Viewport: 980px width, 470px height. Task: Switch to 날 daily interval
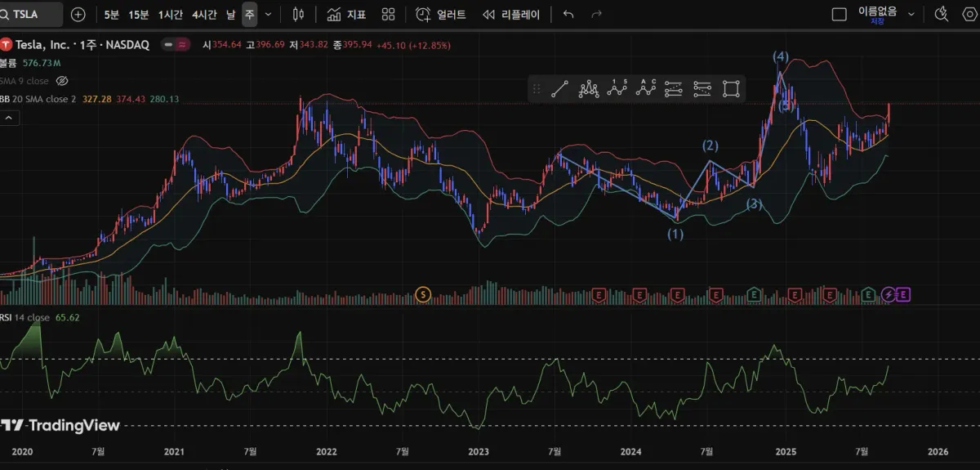click(230, 14)
